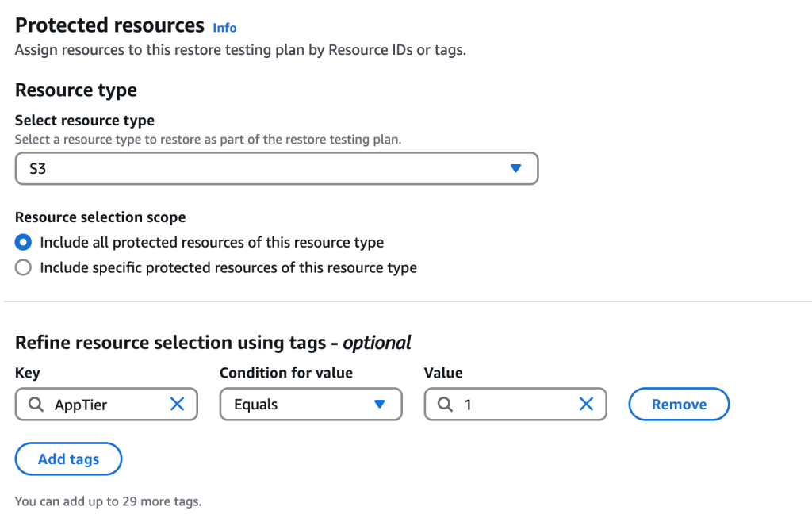Edit the AppTier text in the Key field
Screen dimensions: 812x522
[103, 404]
